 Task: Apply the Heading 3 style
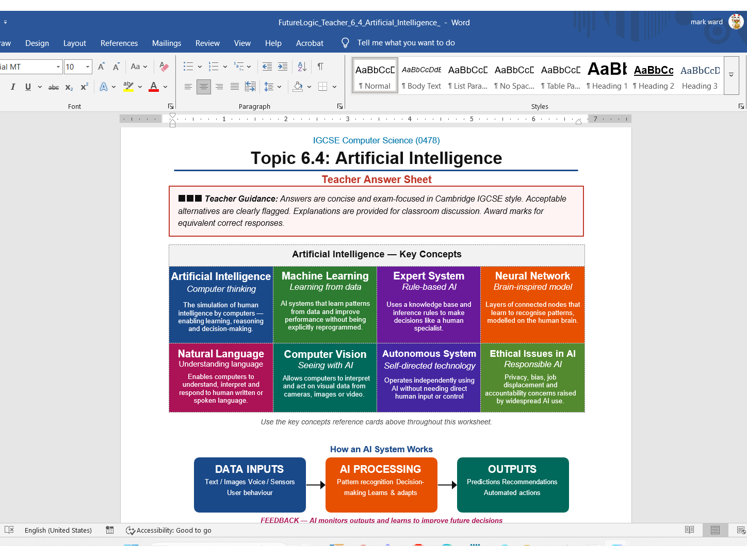pos(700,76)
